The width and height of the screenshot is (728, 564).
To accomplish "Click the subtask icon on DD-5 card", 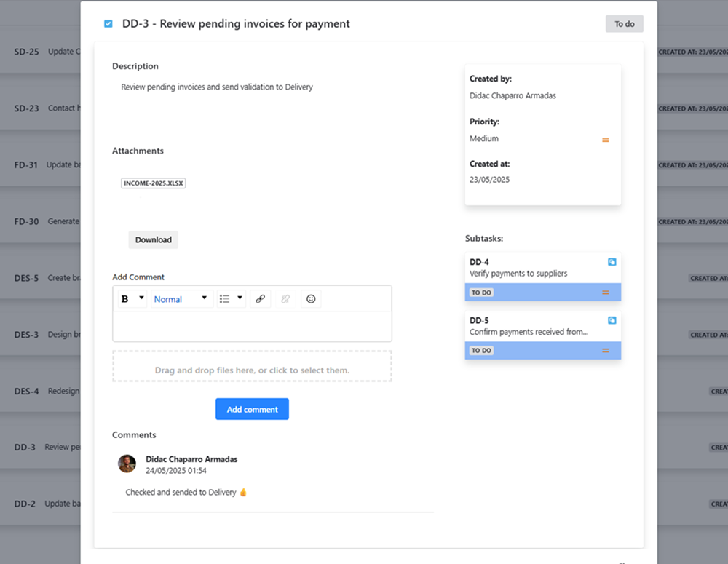I will (x=612, y=320).
